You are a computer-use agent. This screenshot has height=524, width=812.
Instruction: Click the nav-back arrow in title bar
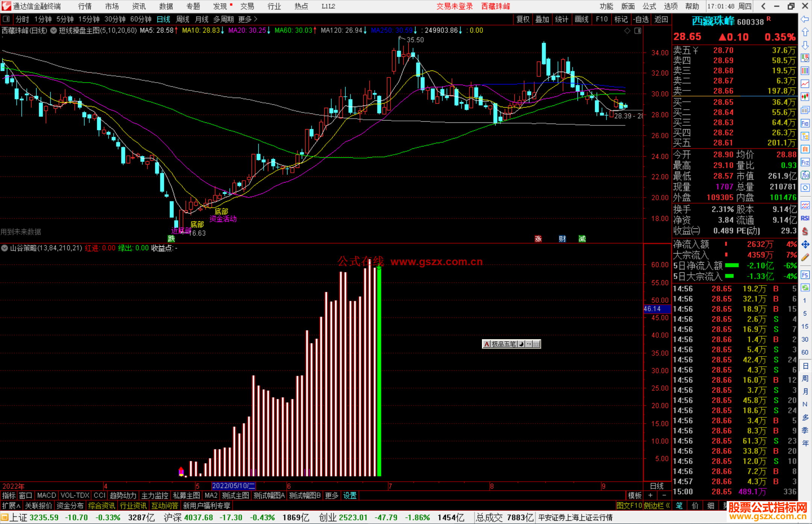pos(763,6)
